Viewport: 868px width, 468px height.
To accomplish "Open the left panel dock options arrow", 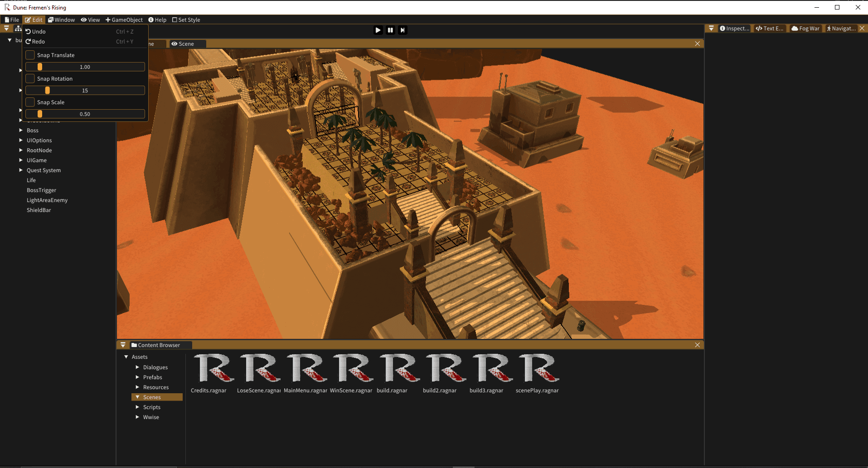I will 6,28.
